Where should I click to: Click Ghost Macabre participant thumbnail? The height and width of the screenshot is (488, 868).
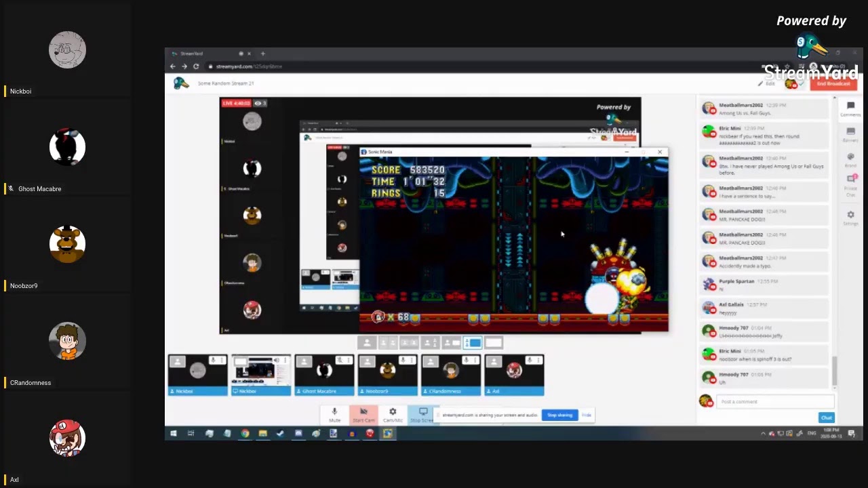pyautogui.click(x=324, y=375)
